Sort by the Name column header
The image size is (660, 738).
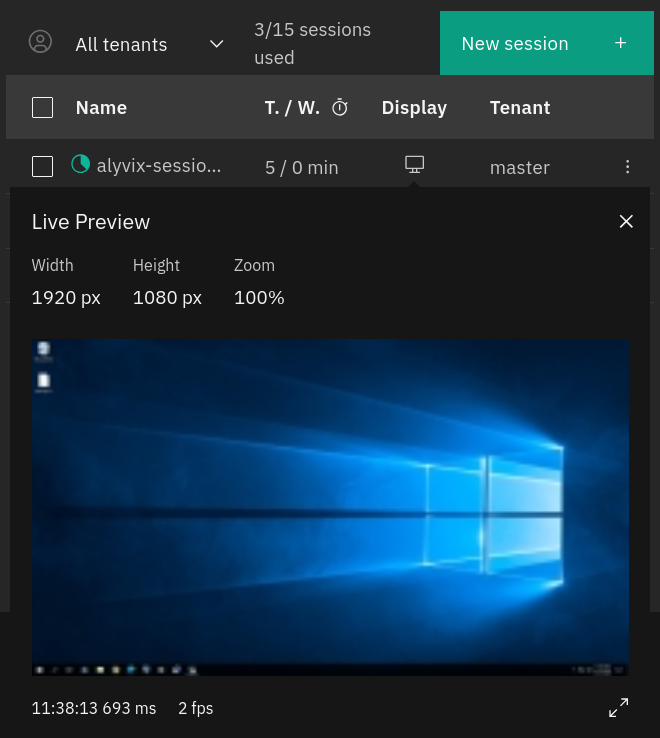pyautogui.click(x=101, y=108)
